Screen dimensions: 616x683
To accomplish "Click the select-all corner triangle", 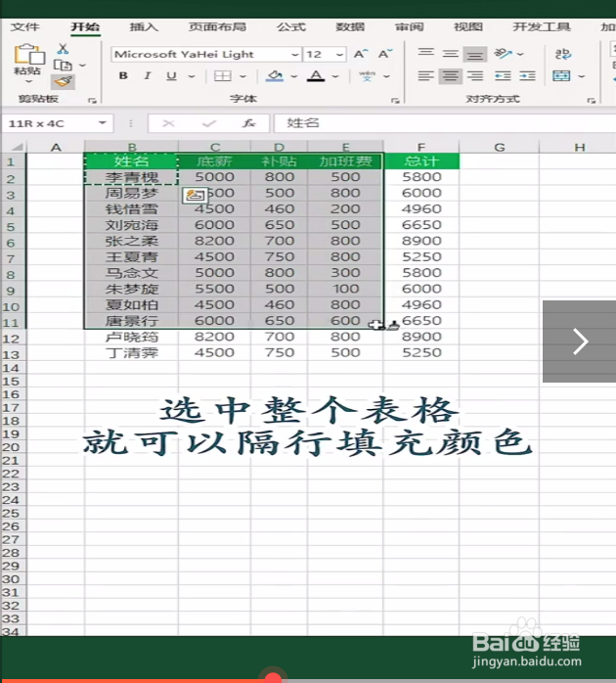I will (x=16, y=147).
